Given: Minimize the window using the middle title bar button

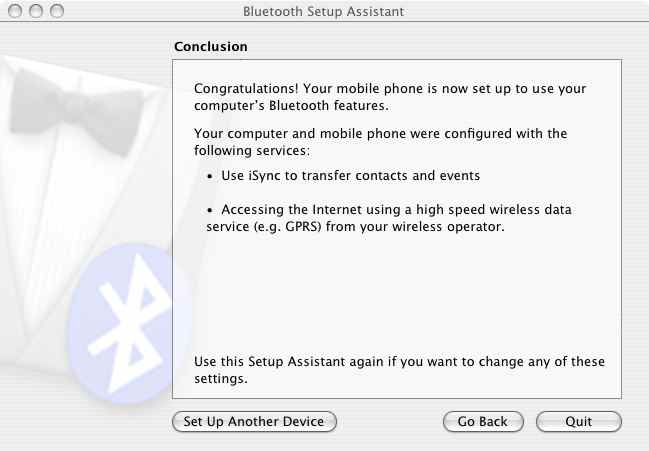Looking at the screenshot, I should [36, 11].
